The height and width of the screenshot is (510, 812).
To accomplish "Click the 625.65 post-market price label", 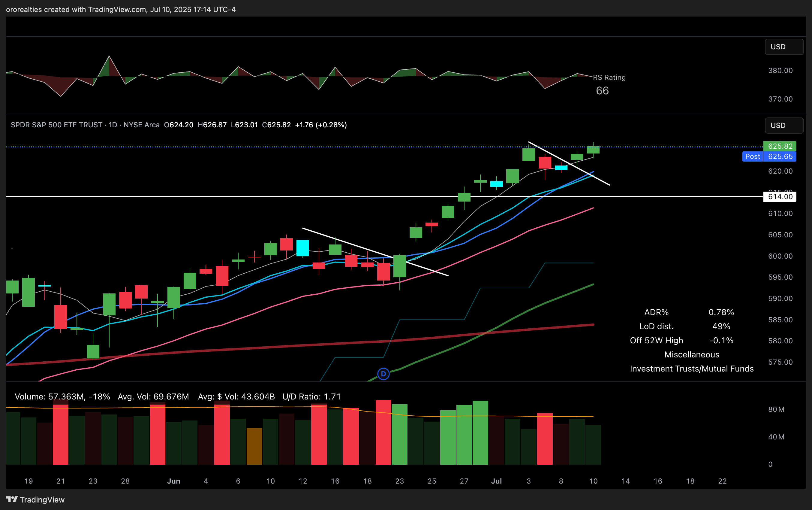I will click(780, 156).
